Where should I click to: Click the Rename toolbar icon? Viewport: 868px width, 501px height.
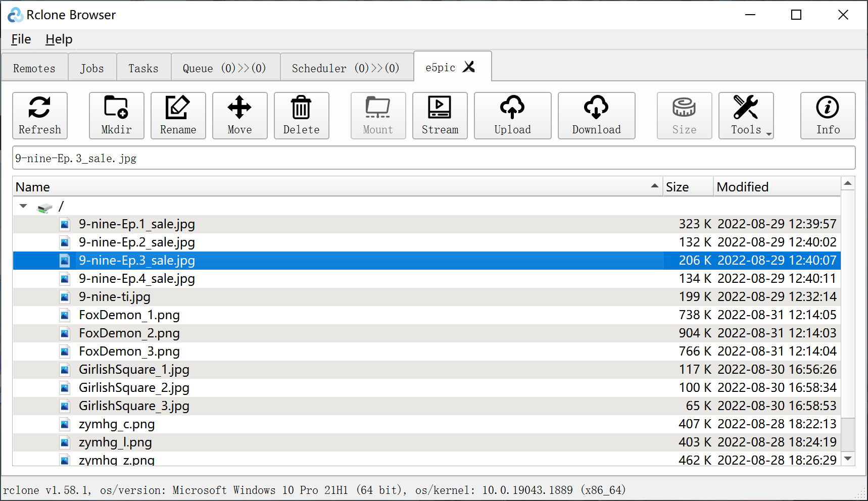(178, 116)
